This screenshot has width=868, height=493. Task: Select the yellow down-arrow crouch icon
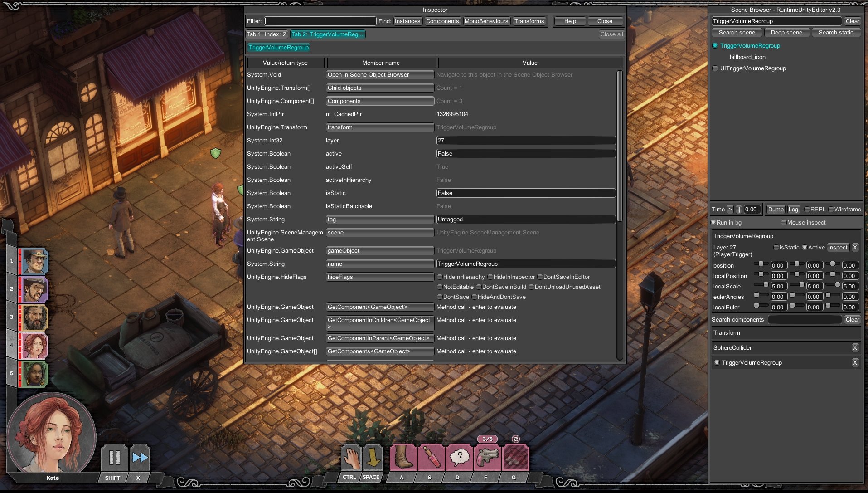[x=373, y=458]
